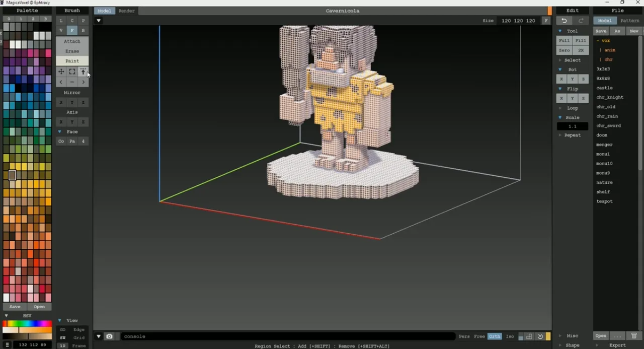This screenshot has height=349, width=644.
Task: Toggle Mirror Y
Action: (72, 102)
